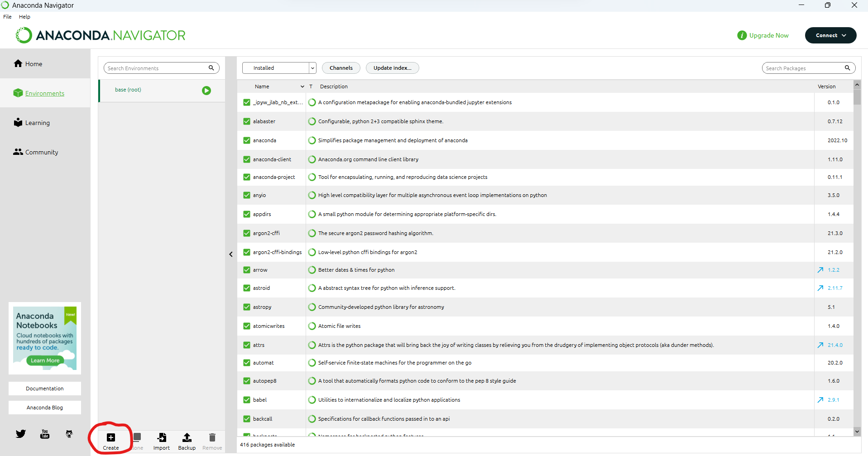Screen dimensions: 868x456
Task: Toggle the astropy package checkbox
Action: coord(247,307)
